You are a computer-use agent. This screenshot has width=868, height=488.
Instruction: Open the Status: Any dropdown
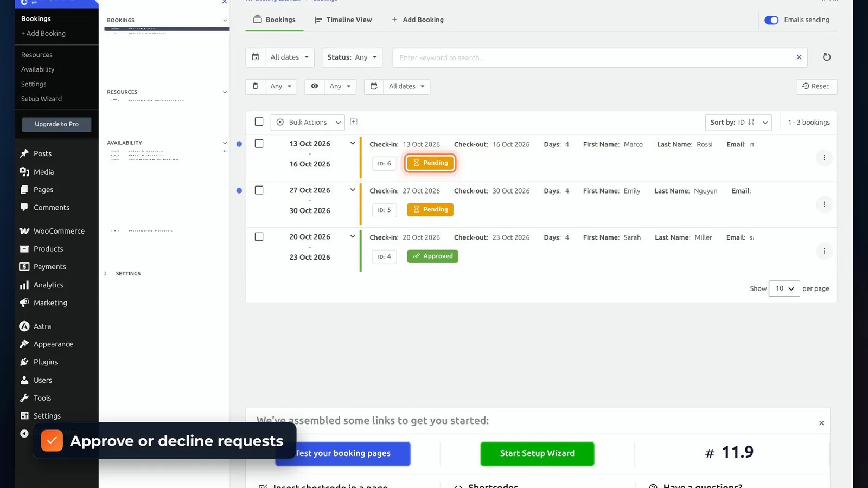[352, 57]
